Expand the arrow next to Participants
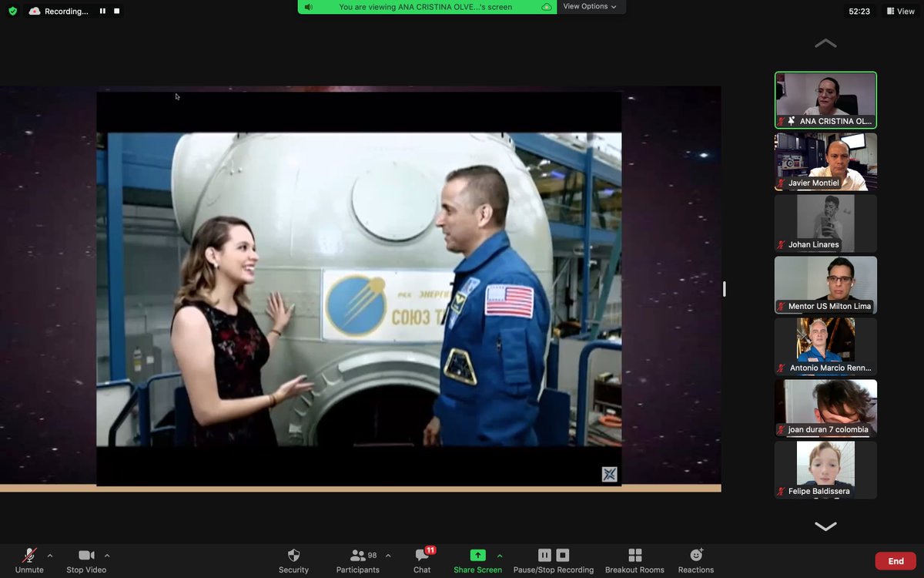The image size is (924, 578). tap(388, 556)
